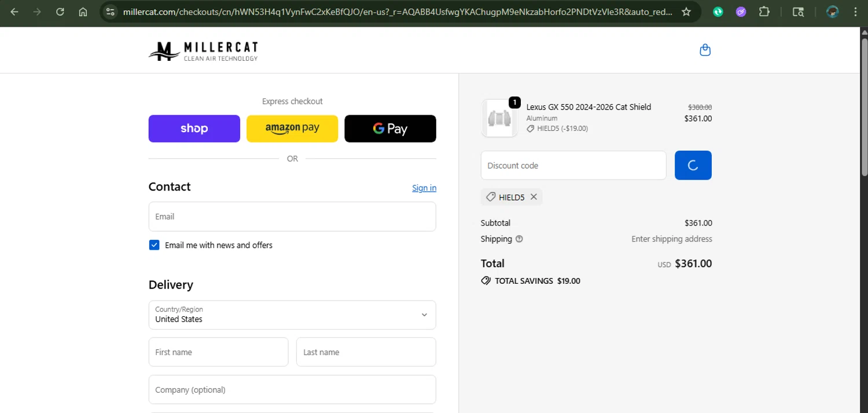
Task: Pay with Google Pay button
Action: tap(390, 129)
